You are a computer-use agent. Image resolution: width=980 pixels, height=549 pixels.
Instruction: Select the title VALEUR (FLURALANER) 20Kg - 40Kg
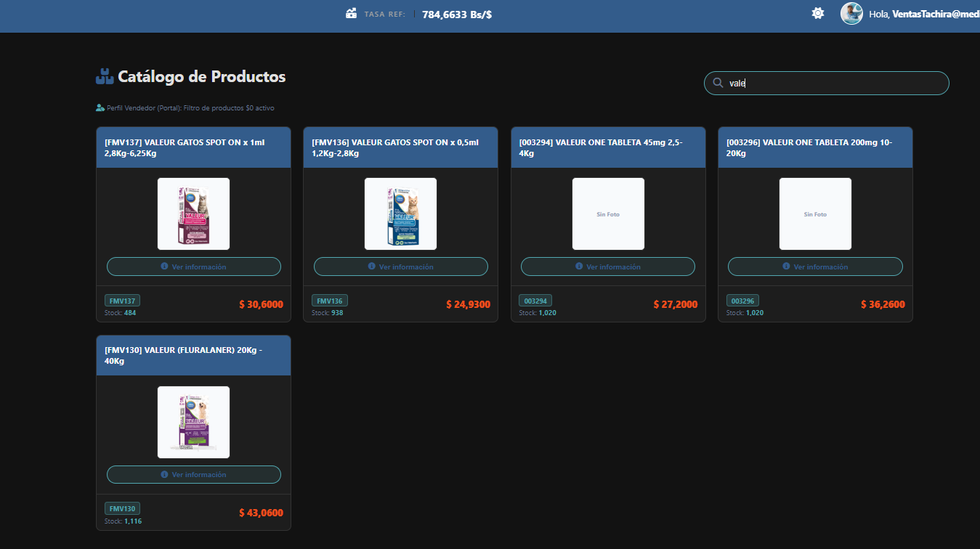point(183,356)
